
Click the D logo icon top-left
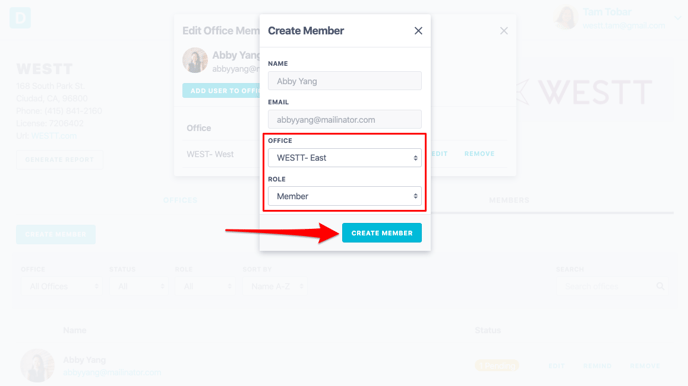[x=20, y=18]
